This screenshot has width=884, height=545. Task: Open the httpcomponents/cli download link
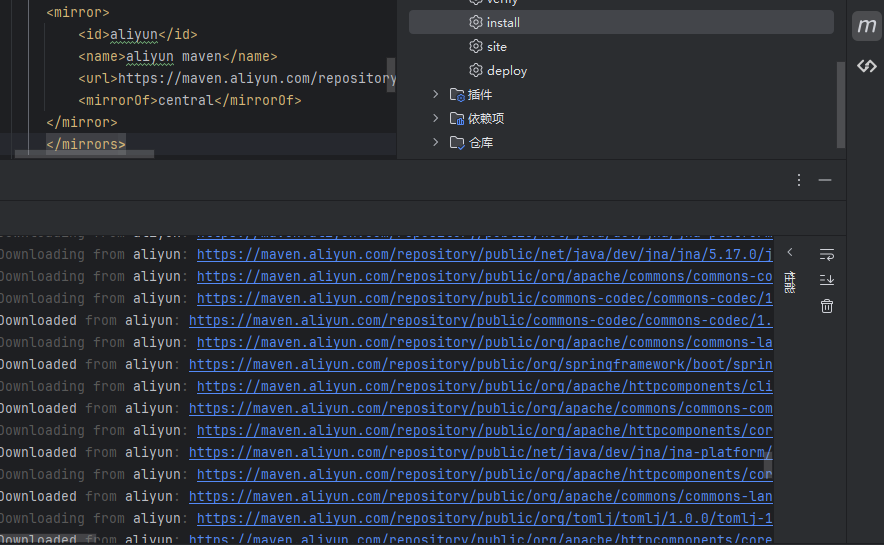(484, 387)
